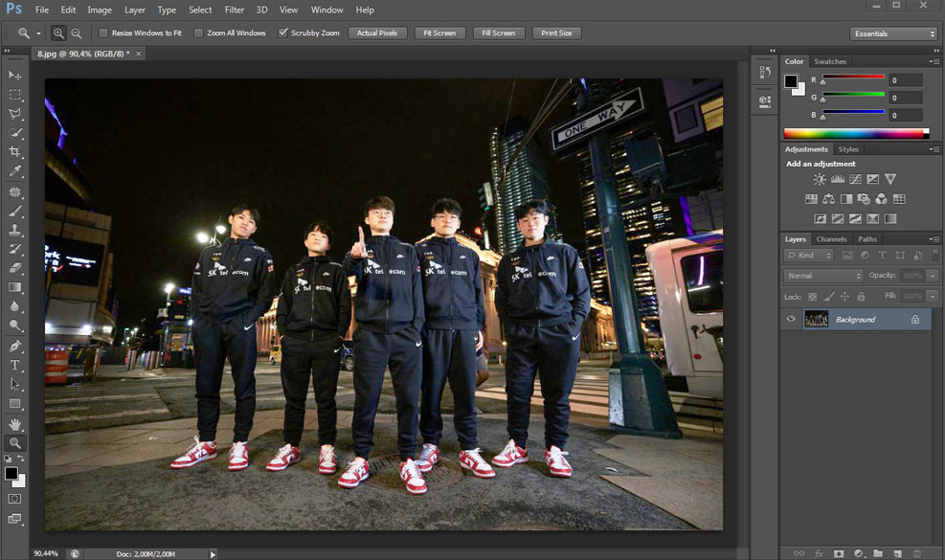Image resolution: width=945 pixels, height=560 pixels.
Task: Open the Layer menu
Action: [135, 10]
